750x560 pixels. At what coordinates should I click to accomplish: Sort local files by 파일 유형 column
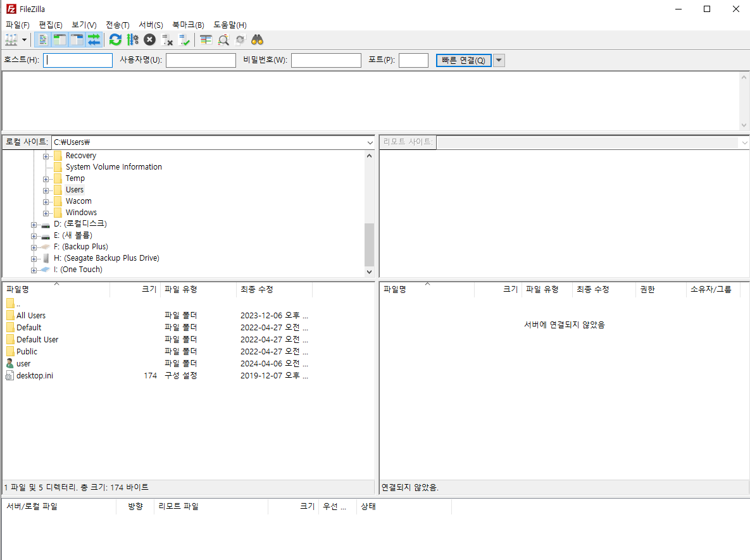click(x=199, y=289)
